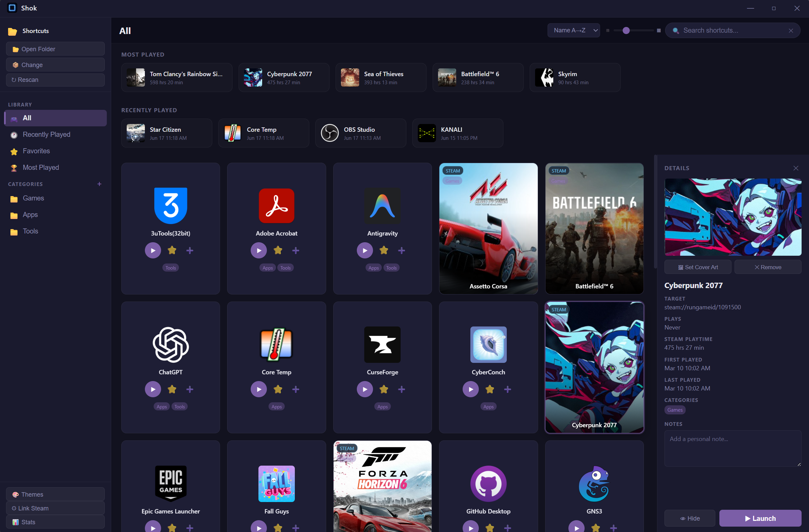Favorite 3uTools(32bit) using the star icon
This screenshot has width=809, height=532.
click(x=172, y=251)
